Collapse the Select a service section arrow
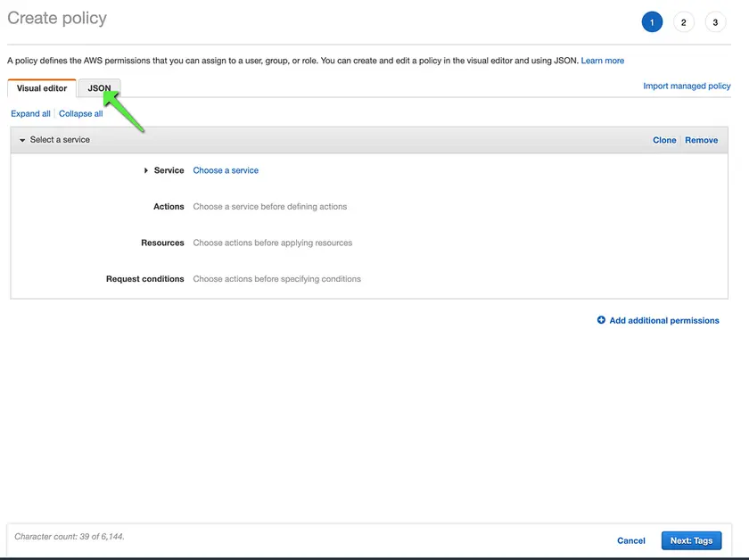This screenshot has height=560, width=749. click(22, 140)
